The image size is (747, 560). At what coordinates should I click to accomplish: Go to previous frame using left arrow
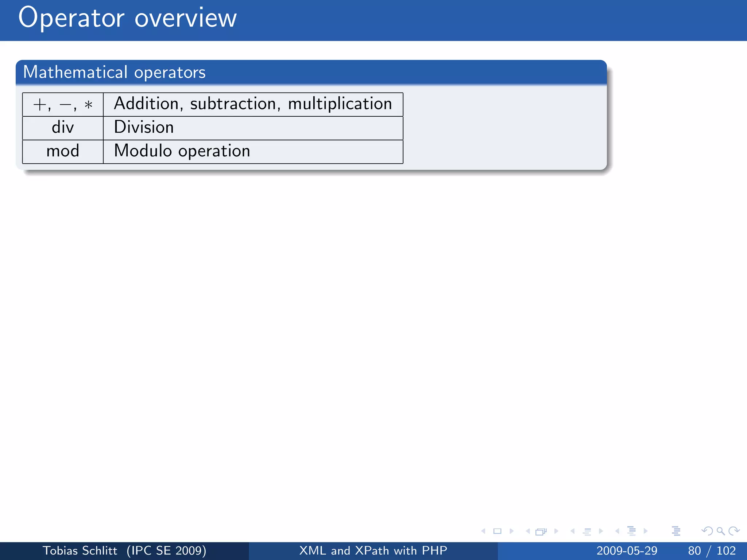coord(528,531)
